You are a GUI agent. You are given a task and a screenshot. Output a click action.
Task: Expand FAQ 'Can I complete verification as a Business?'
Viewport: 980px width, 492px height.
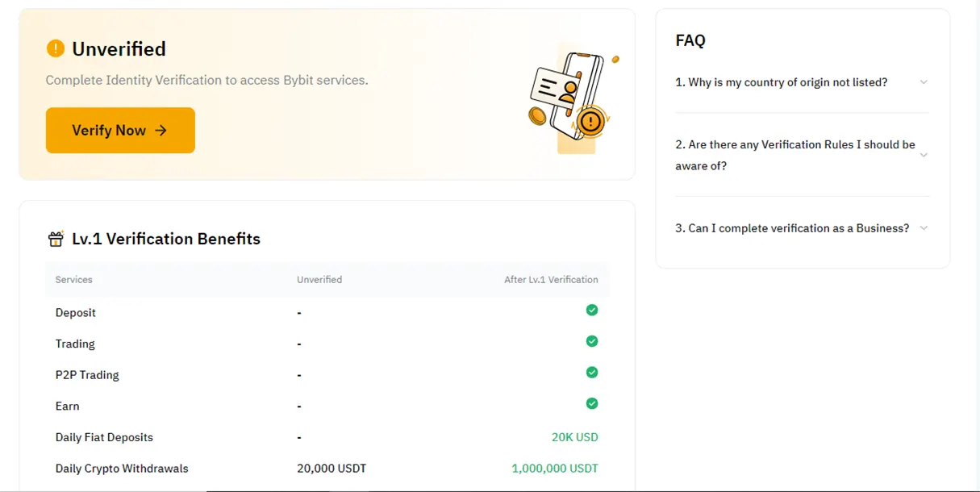(x=802, y=228)
